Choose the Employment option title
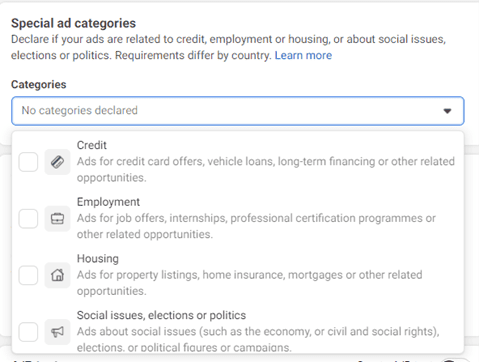This screenshot has width=479, height=362. 108,202
